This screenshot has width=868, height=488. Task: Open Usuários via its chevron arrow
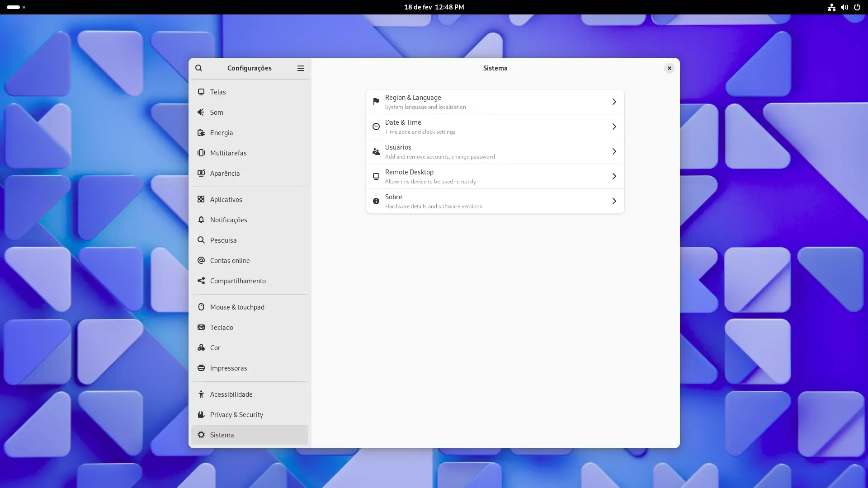(x=614, y=151)
